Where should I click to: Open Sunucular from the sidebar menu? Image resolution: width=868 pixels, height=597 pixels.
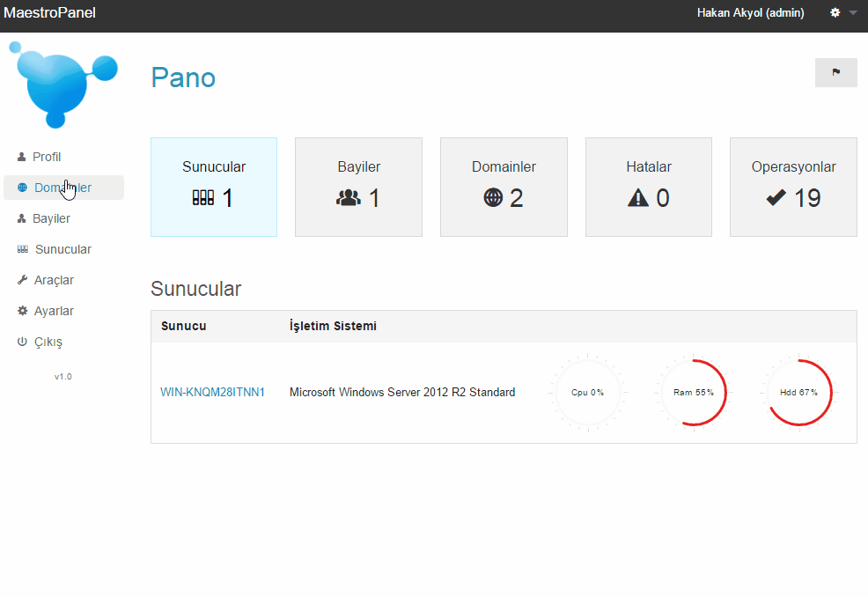pyautogui.click(x=63, y=249)
